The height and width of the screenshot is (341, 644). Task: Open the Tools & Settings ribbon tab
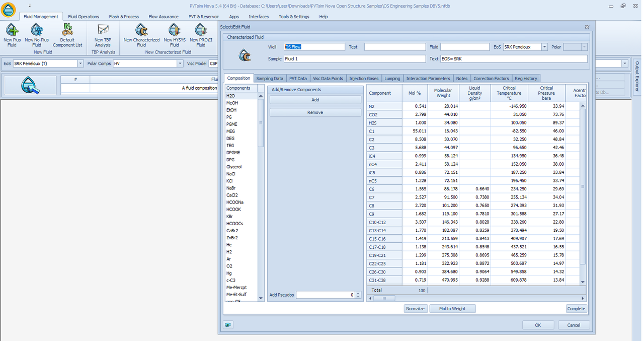294,17
